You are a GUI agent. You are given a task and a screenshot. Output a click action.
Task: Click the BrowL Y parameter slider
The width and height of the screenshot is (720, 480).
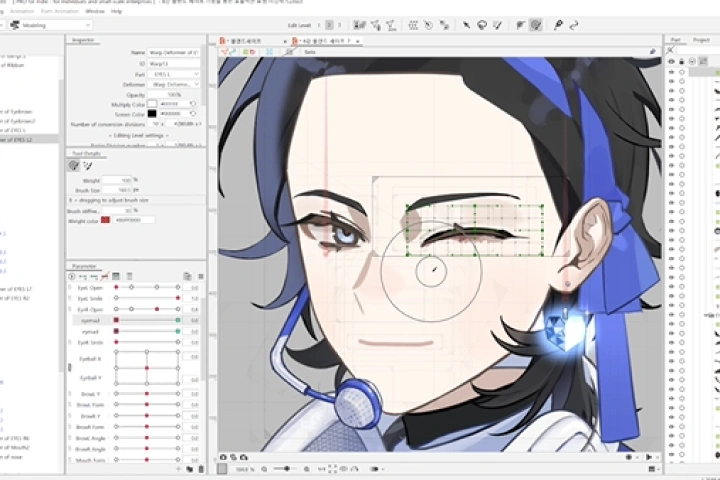click(x=147, y=394)
